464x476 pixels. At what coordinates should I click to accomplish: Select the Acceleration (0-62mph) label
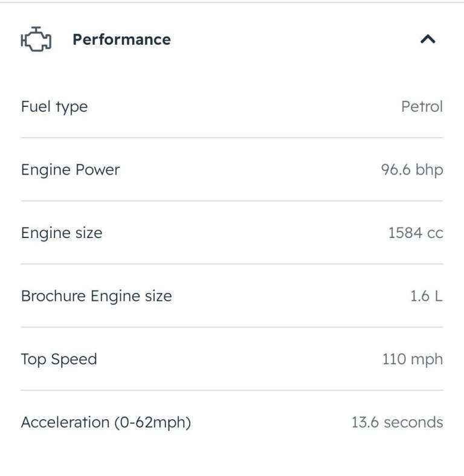106,422
